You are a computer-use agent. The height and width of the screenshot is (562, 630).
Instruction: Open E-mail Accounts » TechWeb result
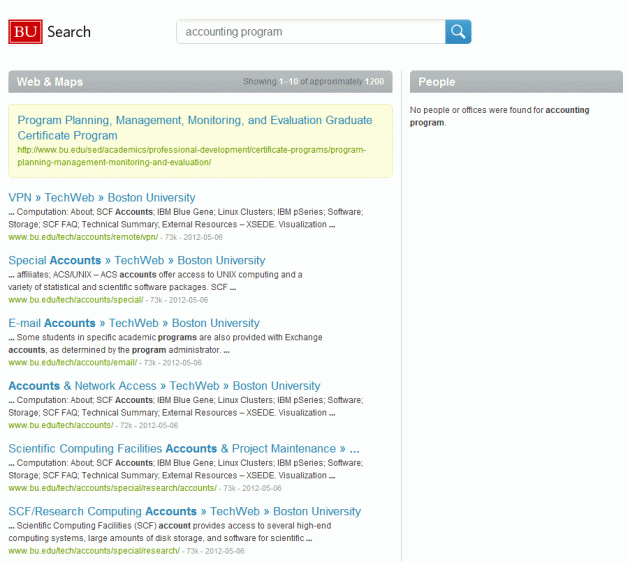click(134, 323)
